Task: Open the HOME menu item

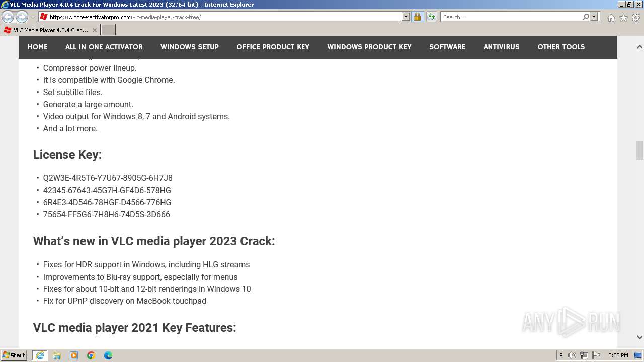Action: pyautogui.click(x=38, y=47)
